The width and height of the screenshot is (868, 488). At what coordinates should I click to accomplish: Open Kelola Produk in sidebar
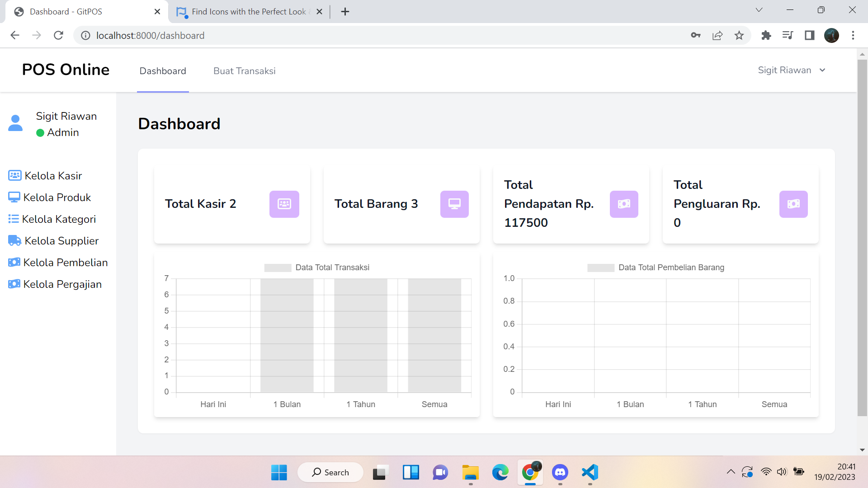(x=50, y=197)
